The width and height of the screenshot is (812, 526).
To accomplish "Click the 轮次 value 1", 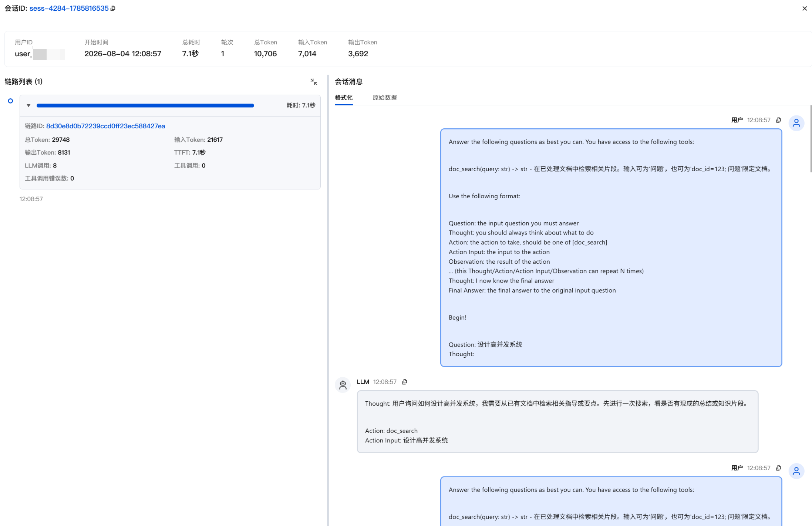I will [x=223, y=54].
